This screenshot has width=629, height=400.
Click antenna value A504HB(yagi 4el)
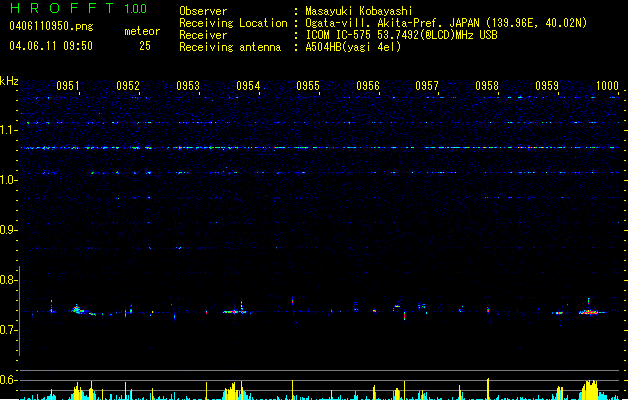353,47
